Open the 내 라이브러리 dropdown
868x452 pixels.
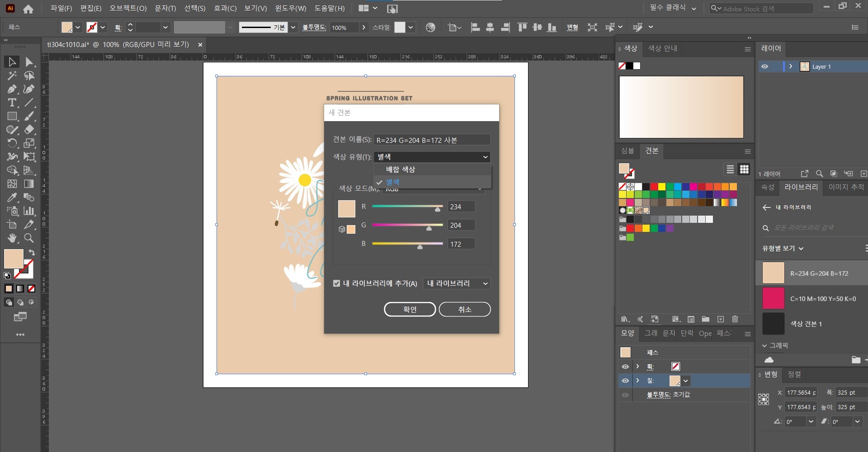point(457,283)
